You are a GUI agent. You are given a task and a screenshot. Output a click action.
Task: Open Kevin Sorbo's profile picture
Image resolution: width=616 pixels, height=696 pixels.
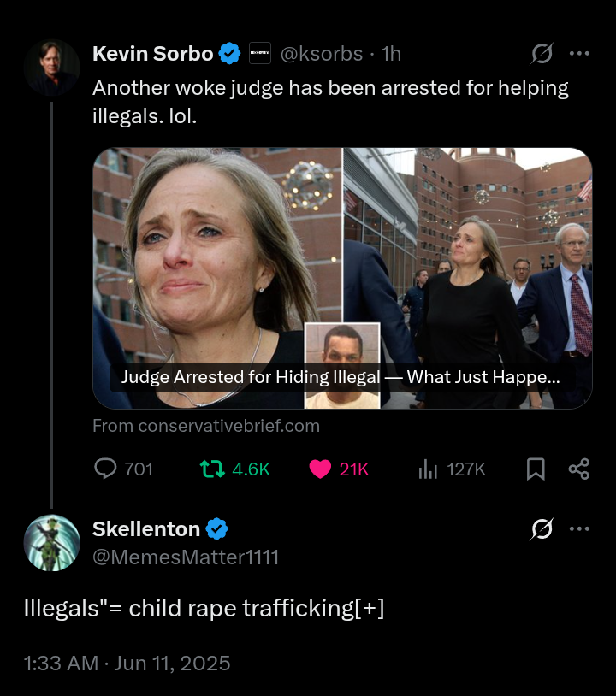(x=51, y=67)
